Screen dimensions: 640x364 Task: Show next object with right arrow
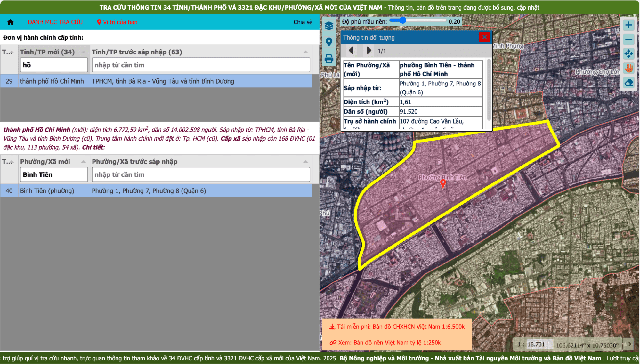coord(369,51)
